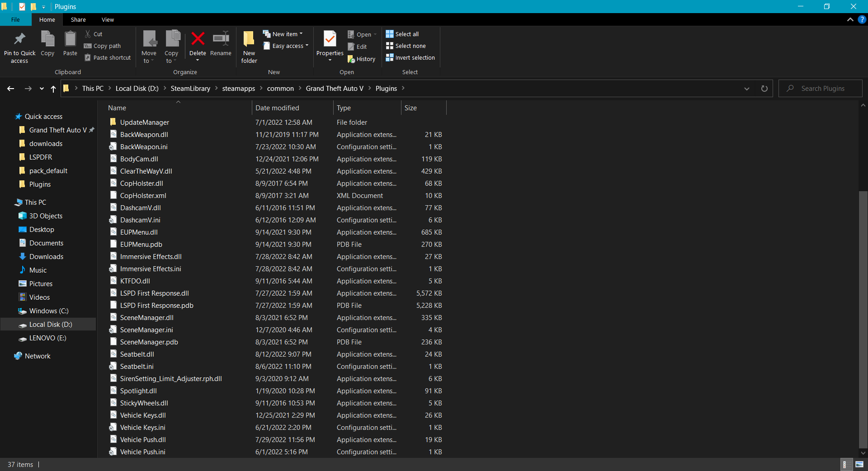Image resolution: width=868 pixels, height=471 pixels.
Task: Click the Properties icon in ribbon
Action: coord(330,40)
